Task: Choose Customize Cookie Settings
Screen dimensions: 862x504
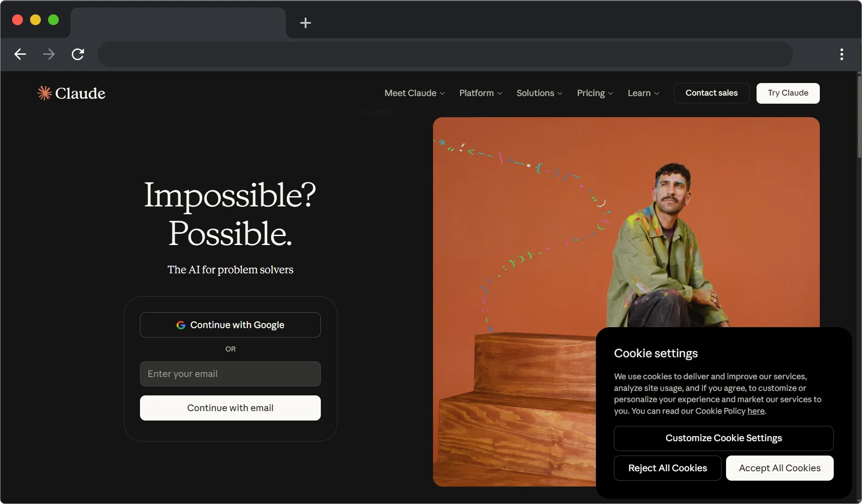Action: coord(723,438)
